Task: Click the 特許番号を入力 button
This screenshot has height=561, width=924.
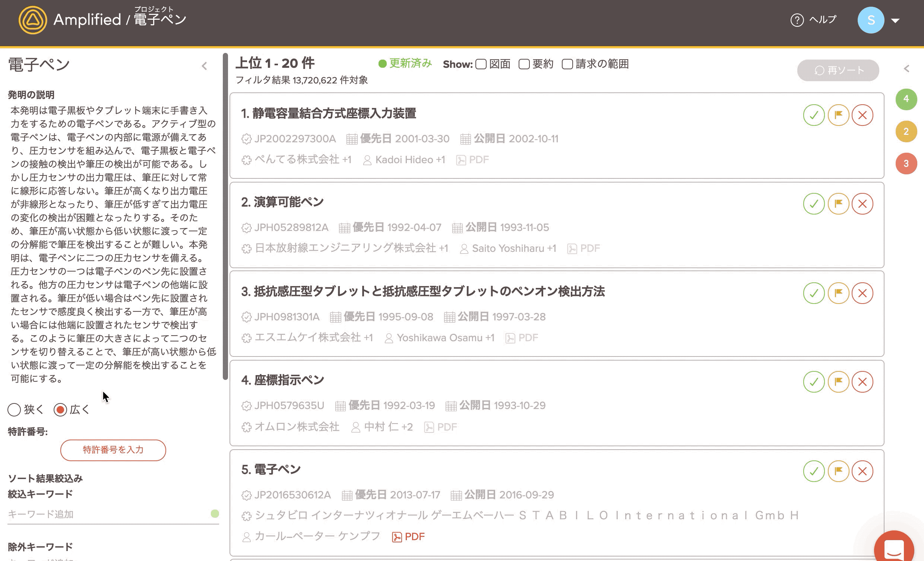Action: (x=113, y=450)
